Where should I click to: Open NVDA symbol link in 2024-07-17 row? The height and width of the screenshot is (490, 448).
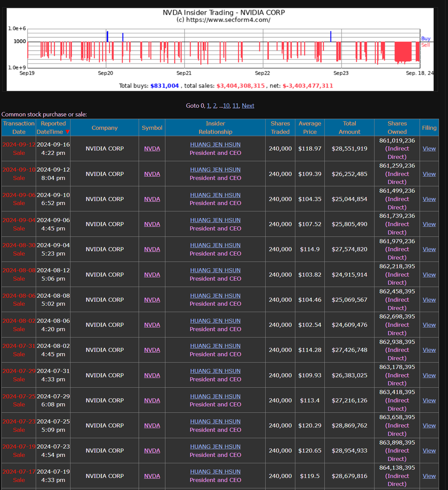pos(152,476)
